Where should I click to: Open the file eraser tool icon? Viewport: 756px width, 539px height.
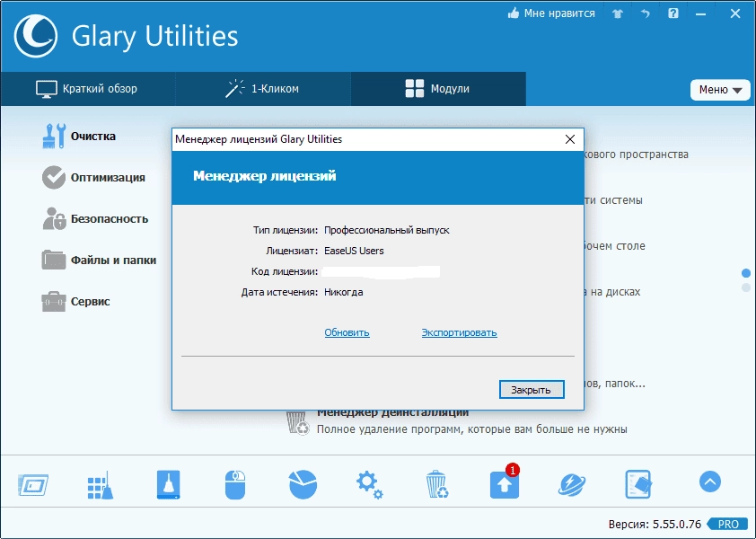click(x=639, y=484)
